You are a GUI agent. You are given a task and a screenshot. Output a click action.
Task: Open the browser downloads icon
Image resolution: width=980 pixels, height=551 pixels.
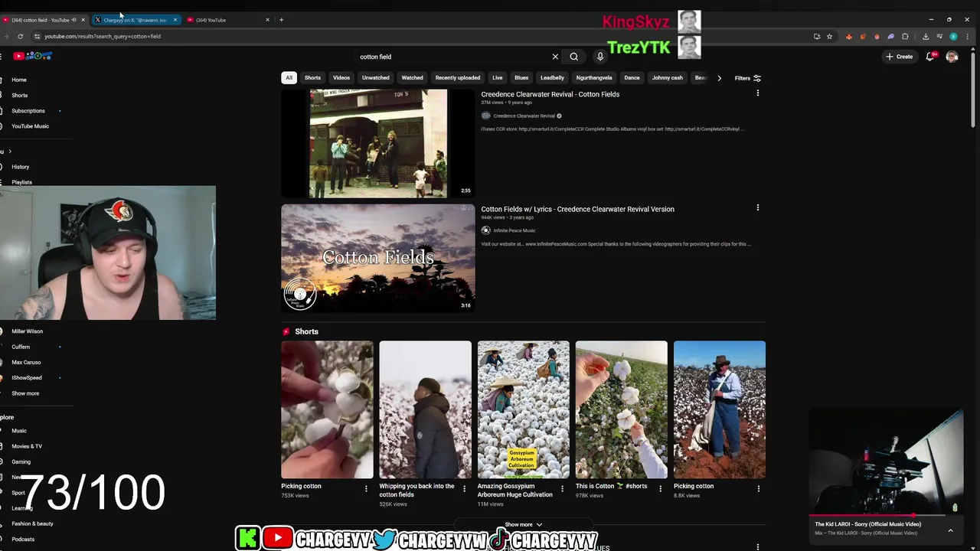[x=926, y=36]
